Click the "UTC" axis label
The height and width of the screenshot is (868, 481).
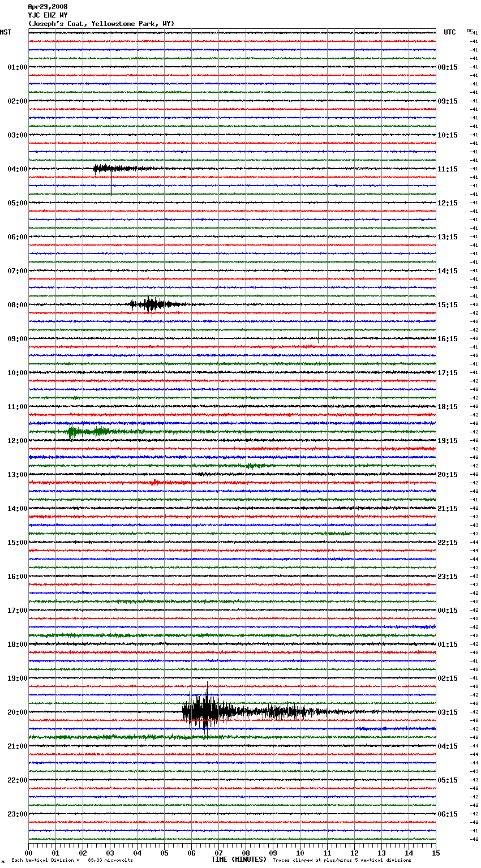pyautogui.click(x=450, y=32)
